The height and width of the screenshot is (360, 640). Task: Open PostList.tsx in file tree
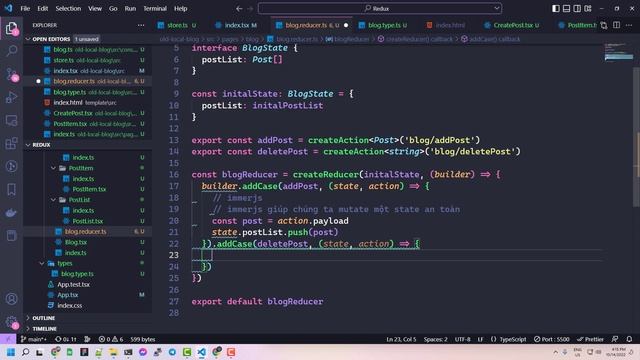[87, 221]
